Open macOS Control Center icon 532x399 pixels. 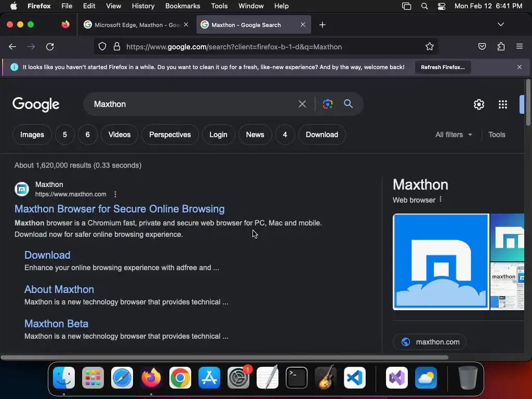pos(441,6)
